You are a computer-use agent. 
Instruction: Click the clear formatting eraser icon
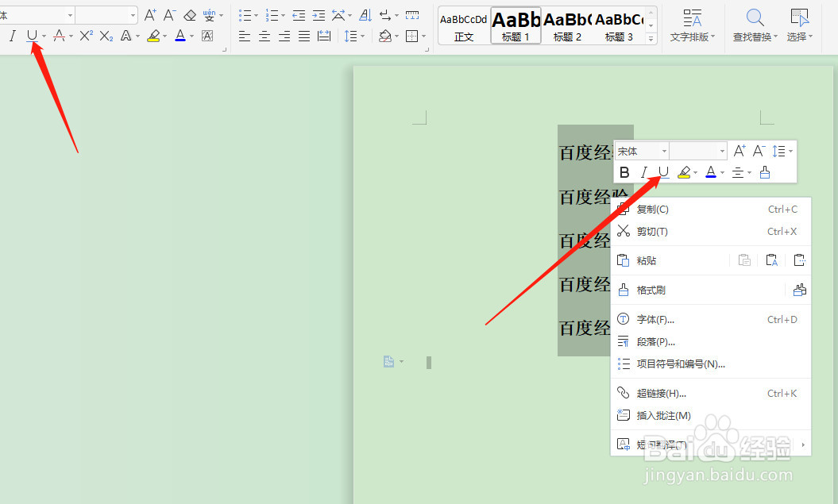click(190, 16)
